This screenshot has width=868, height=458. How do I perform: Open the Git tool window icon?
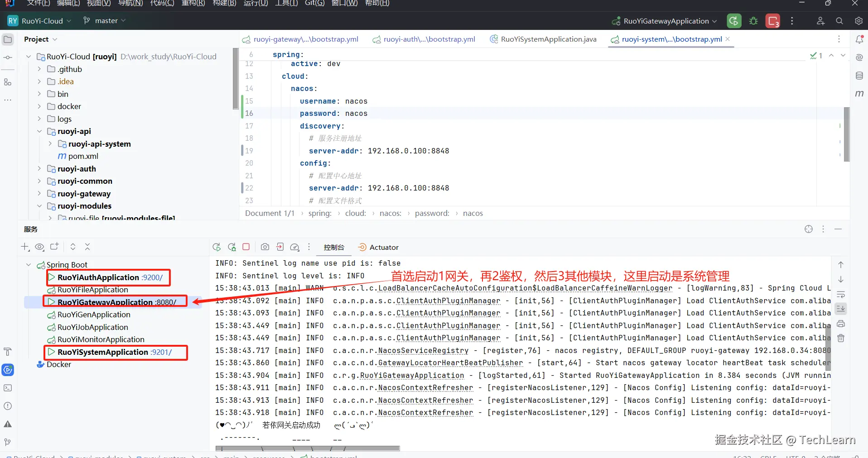coord(8,442)
